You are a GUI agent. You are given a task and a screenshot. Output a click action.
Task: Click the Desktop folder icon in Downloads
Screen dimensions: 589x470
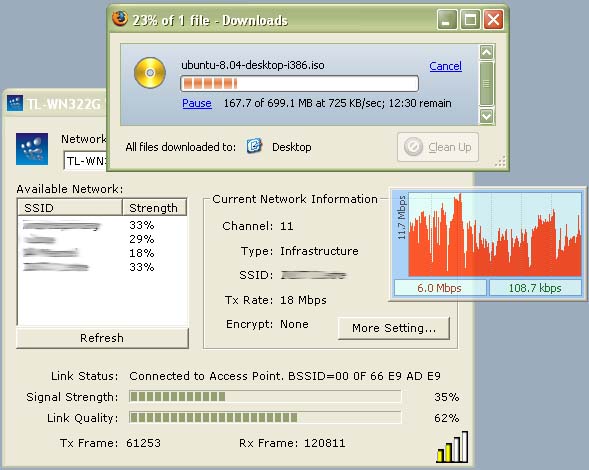click(254, 146)
